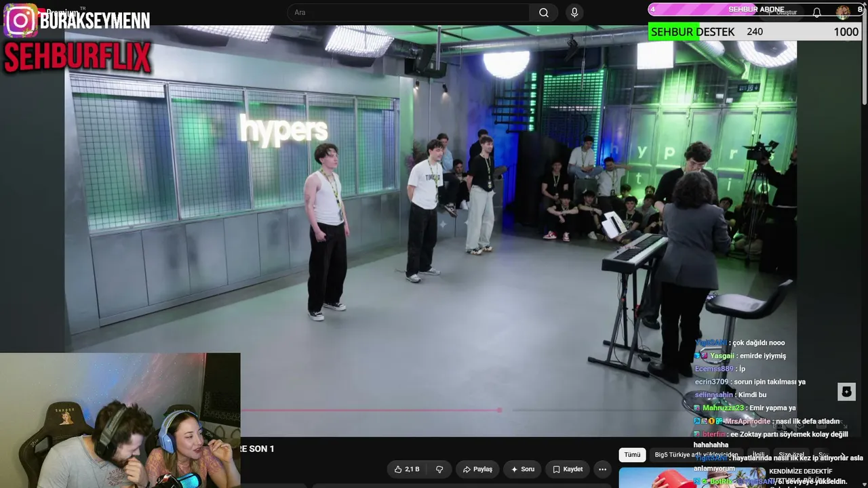Image resolution: width=868 pixels, height=488 pixels.
Task: Select the Tümü filter chip
Action: click(632, 455)
